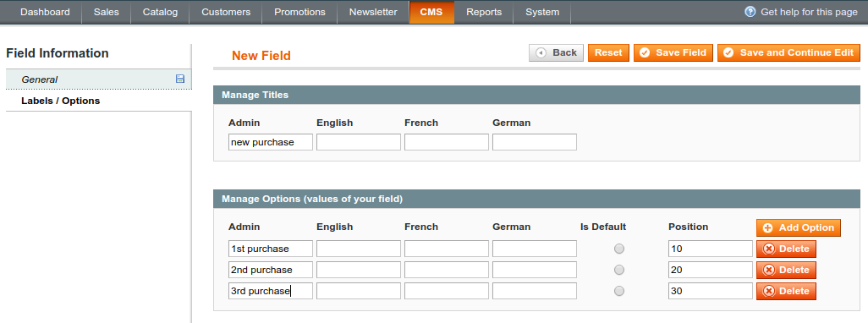
Task: Click the Position field showing 20
Action: [711, 270]
